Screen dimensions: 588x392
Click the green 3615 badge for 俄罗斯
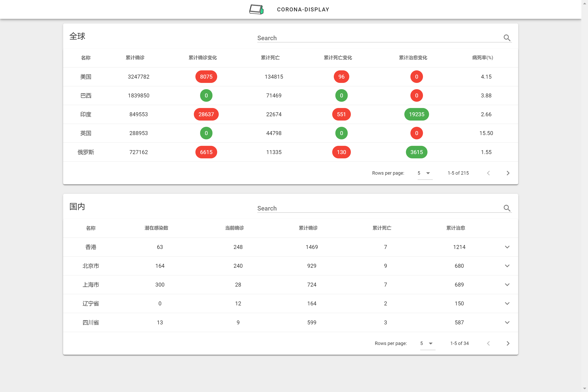pos(416,152)
